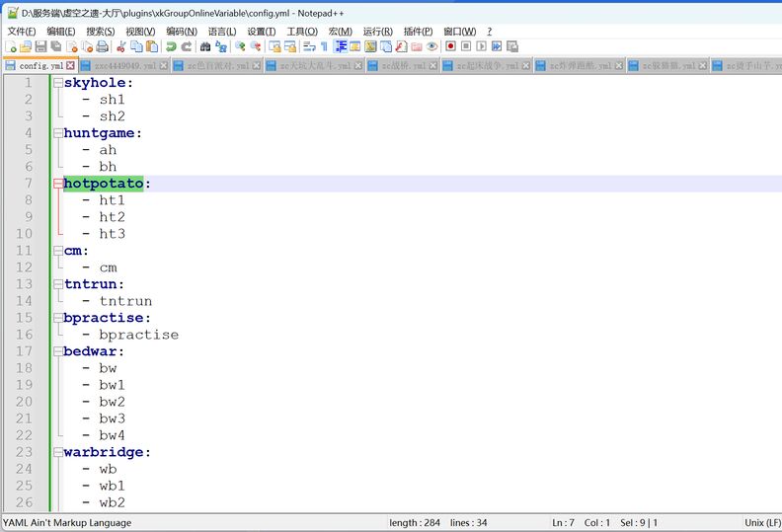Click the Save All toolbar icon
Image resolution: width=782 pixels, height=532 pixels.
pos(56,46)
